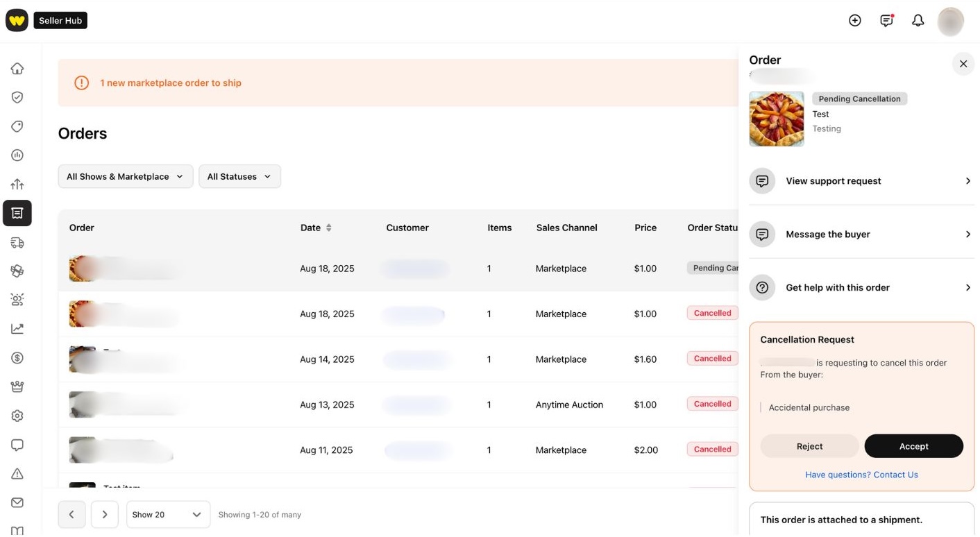This screenshot has height=537, width=980.
Task: Open messages icon with red dot
Action: (x=886, y=21)
